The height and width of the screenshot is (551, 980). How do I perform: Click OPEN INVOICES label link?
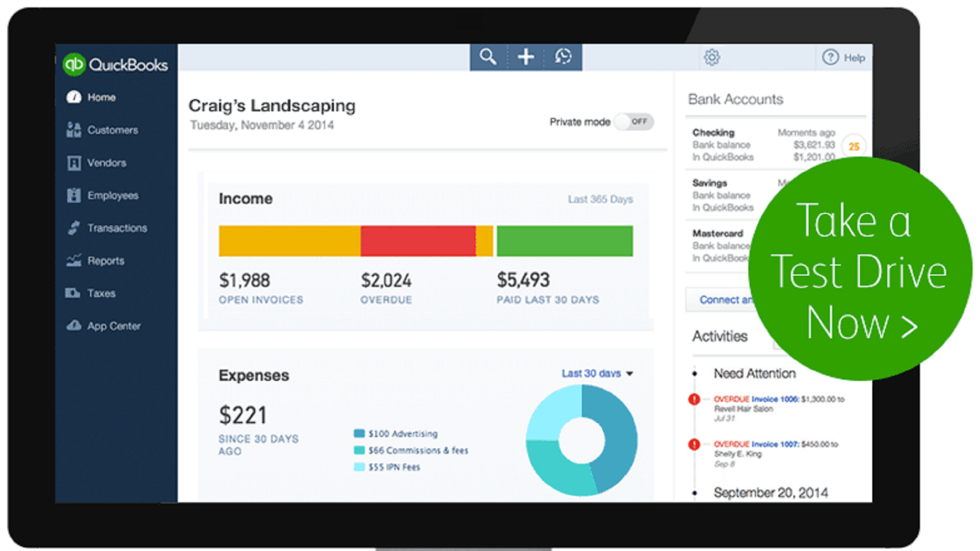(261, 300)
